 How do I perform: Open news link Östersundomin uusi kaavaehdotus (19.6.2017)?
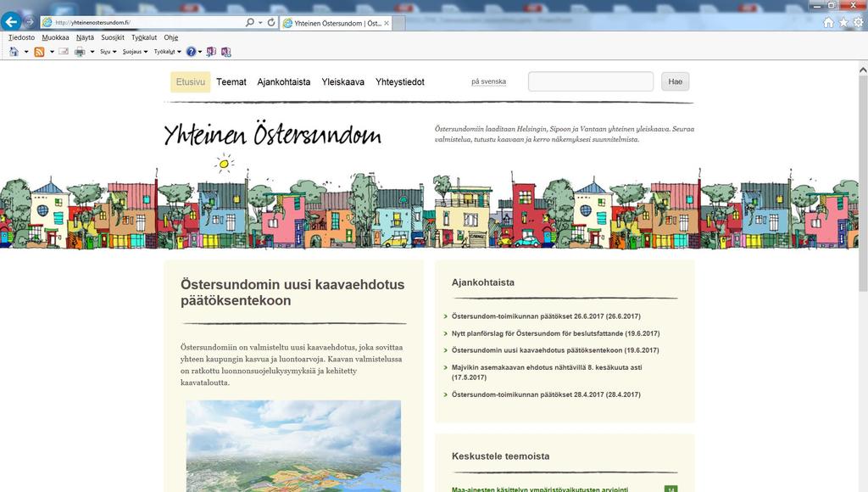point(555,350)
